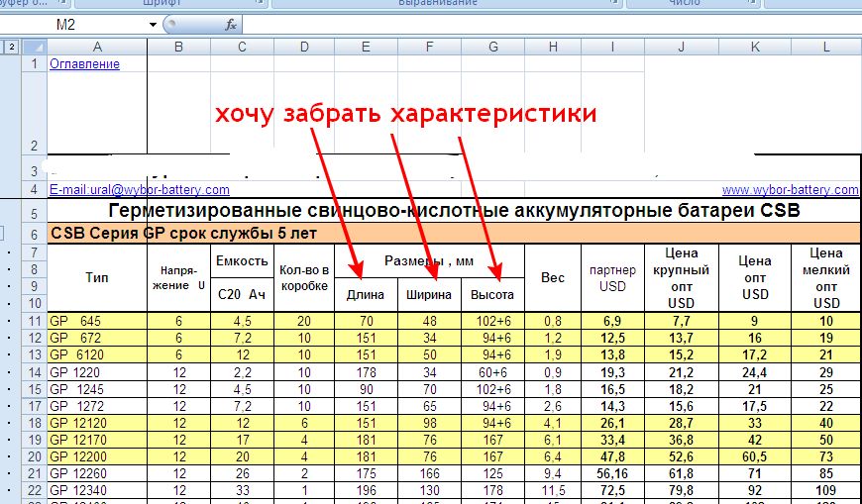Click the 'Цена мелкий опт USD' header cell
This screenshot has height=504, width=862.
826,278
